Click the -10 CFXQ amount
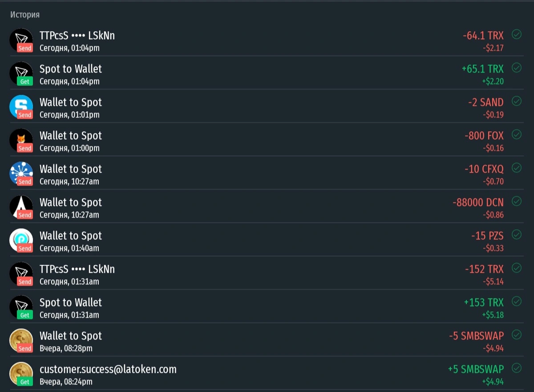534x392 pixels. tap(484, 169)
